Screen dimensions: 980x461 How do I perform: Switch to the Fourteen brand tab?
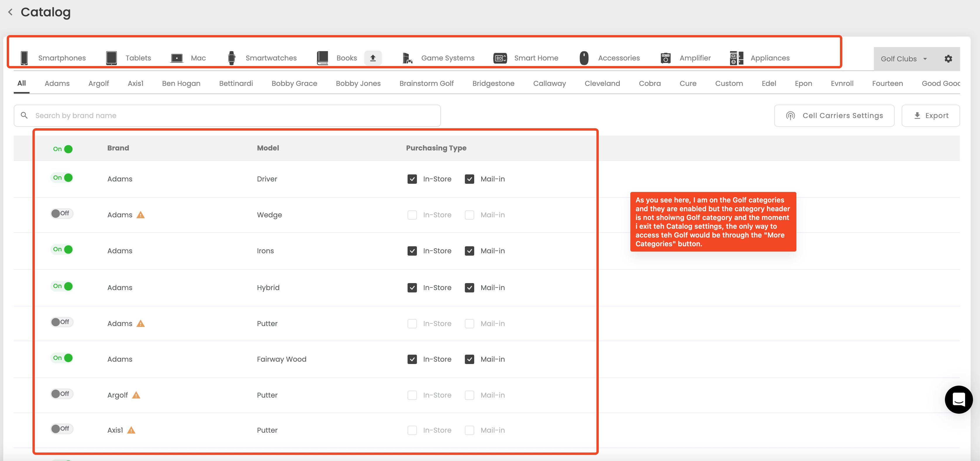(887, 83)
